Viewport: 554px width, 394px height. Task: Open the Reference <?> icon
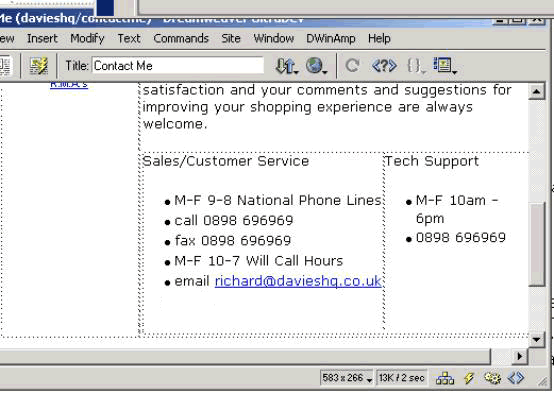coord(384,66)
